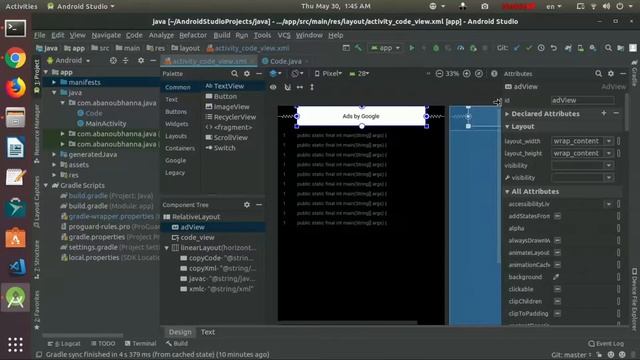Screen dimensions: 640x360
Task: Click the Search Everywhere magnifier in the main toolbar
Action: click(x=608, y=48)
